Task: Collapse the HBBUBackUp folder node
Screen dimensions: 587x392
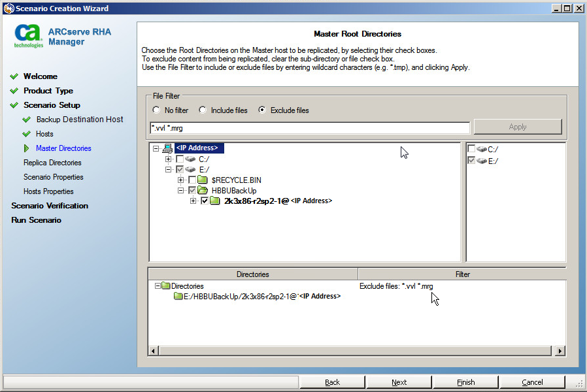Action: [x=181, y=191]
